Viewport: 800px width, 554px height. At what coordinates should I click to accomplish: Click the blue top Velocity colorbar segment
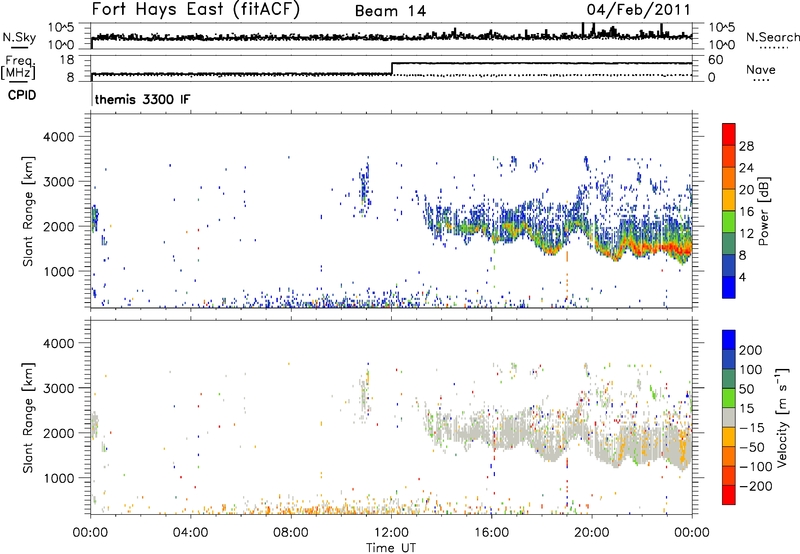(x=729, y=340)
